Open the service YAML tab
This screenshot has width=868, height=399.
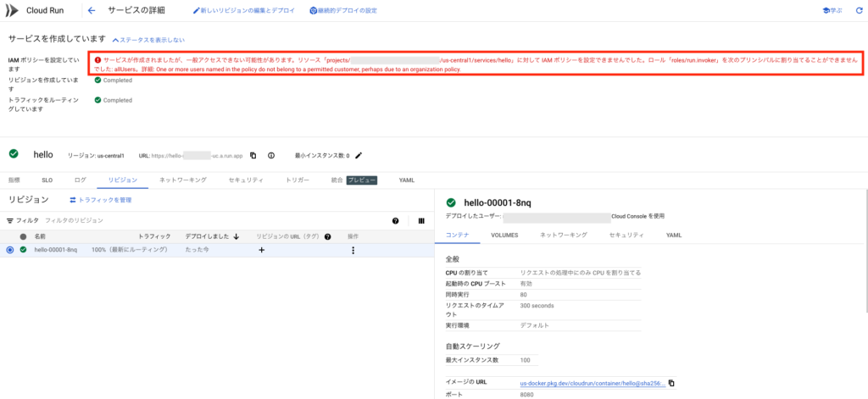[x=406, y=180]
